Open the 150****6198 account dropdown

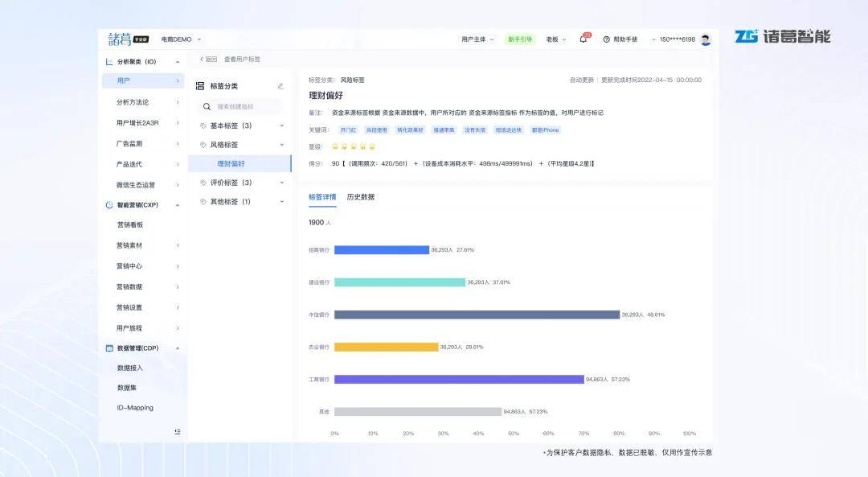pyautogui.click(x=674, y=39)
